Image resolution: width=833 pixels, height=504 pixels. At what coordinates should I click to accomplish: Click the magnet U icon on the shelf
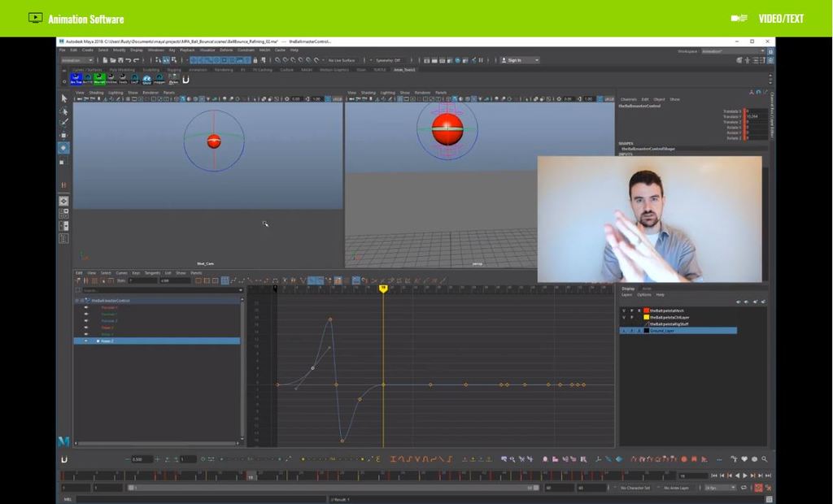point(185,80)
